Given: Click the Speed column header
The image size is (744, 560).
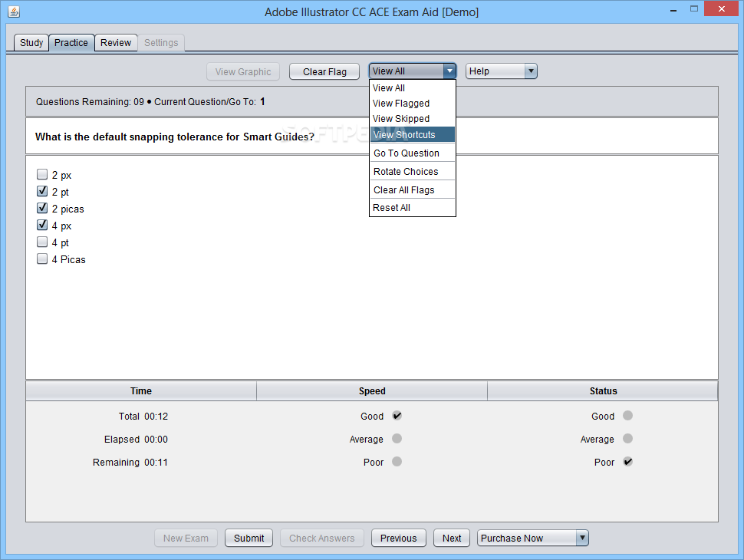Looking at the screenshot, I should [x=372, y=391].
